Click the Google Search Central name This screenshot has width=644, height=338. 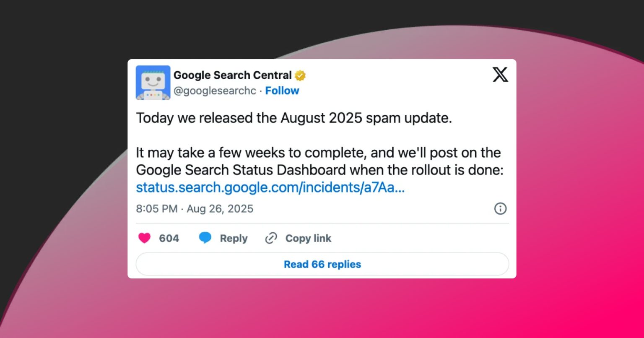click(x=233, y=75)
